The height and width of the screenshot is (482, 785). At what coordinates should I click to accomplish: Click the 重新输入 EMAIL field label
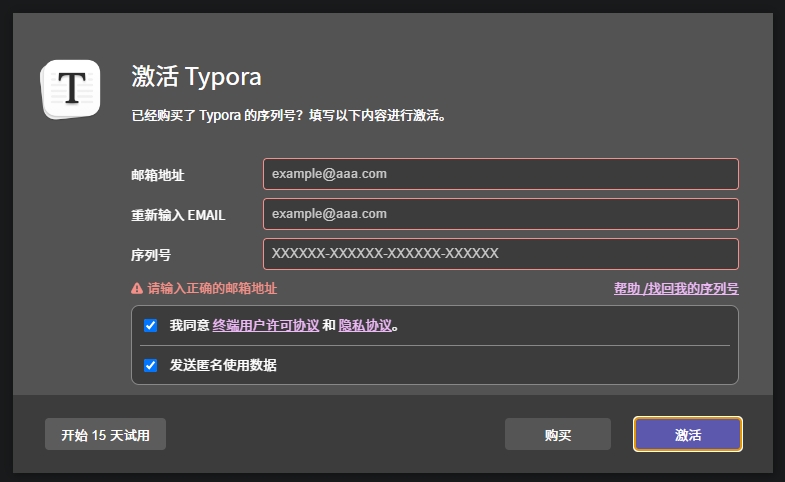pyautogui.click(x=178, y=215)
